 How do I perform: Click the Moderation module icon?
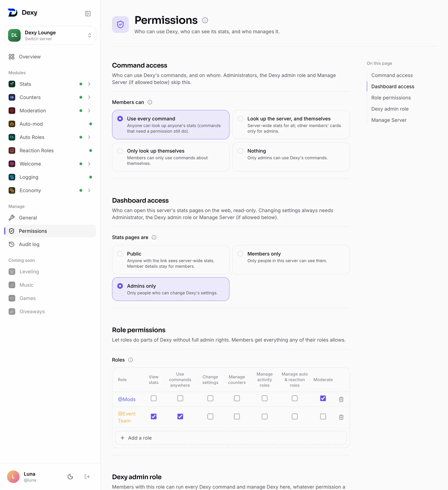pos(12,111)
